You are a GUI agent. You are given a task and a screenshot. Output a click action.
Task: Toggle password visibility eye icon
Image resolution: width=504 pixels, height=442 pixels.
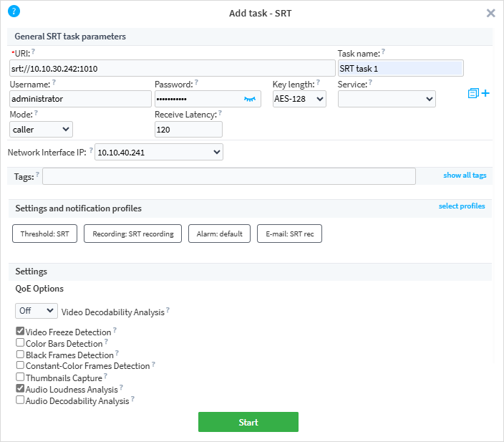tap(250, 99)
